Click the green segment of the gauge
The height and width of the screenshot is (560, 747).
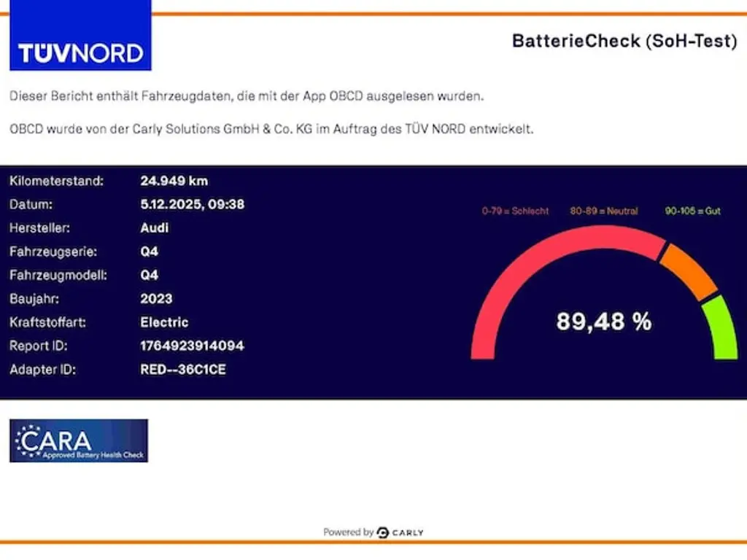click(x=719, y=328)
